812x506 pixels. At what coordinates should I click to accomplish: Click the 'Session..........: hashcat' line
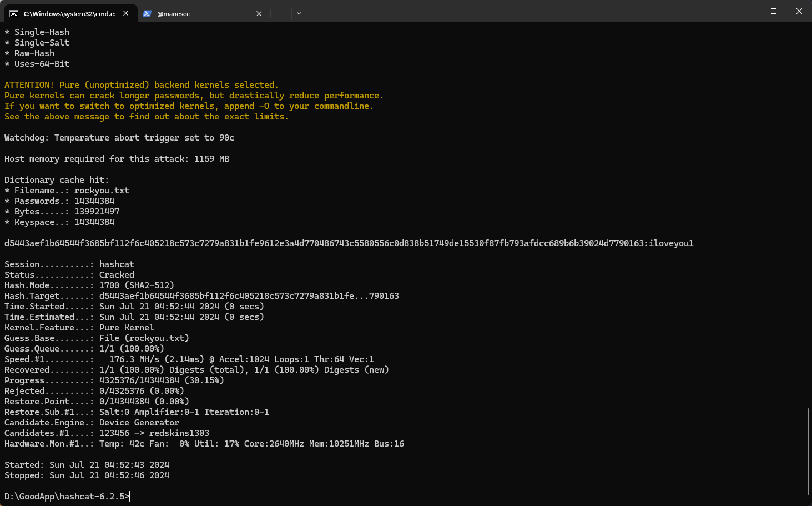coord(69,264)
